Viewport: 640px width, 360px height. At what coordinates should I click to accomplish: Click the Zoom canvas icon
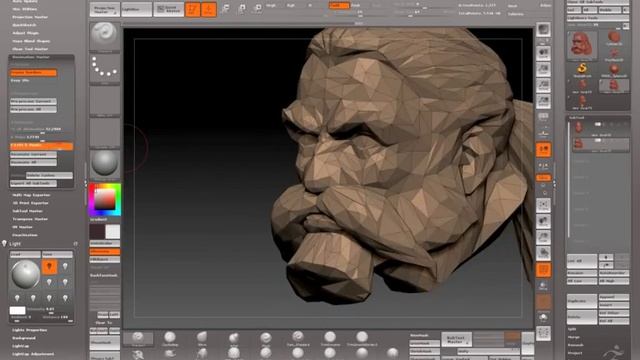pyautogui.click(x=543, y=69)
